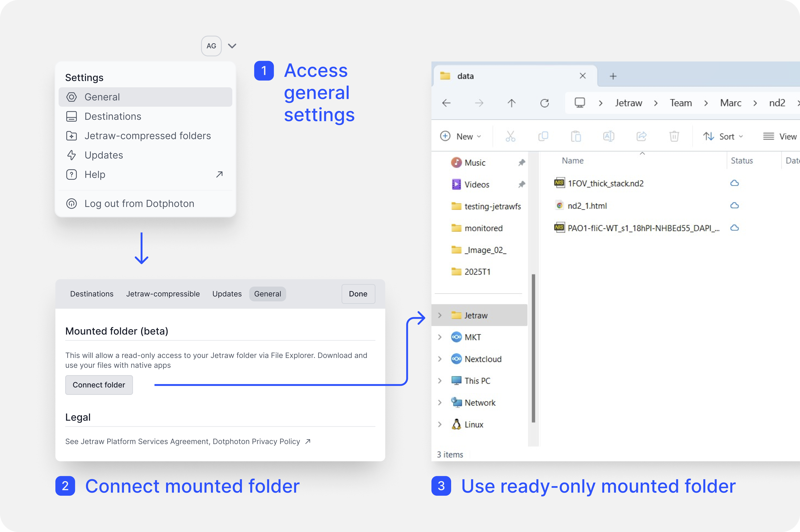
Task: Open the Dotphoton Privacy Policy link
Action: coord(256,441)
